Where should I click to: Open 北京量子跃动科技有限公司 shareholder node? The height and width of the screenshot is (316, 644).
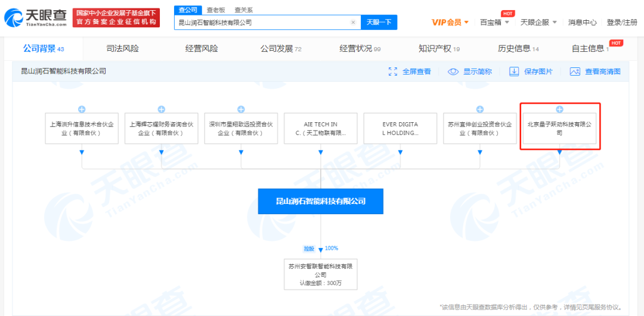(x=559, y=128)
